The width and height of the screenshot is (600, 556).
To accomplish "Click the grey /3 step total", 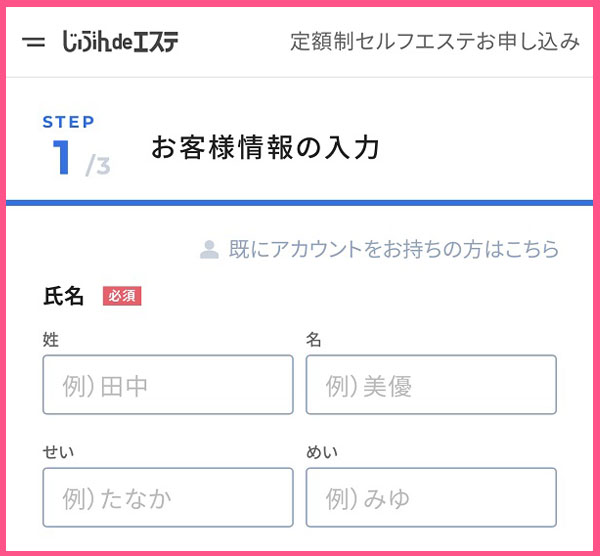I will (98, 166).
